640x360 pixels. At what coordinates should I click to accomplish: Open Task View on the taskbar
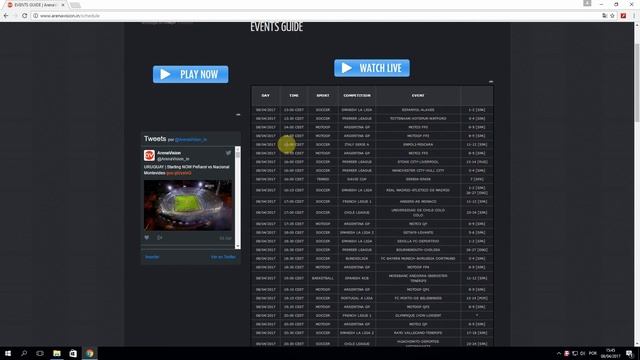click(x=40, y=353)
